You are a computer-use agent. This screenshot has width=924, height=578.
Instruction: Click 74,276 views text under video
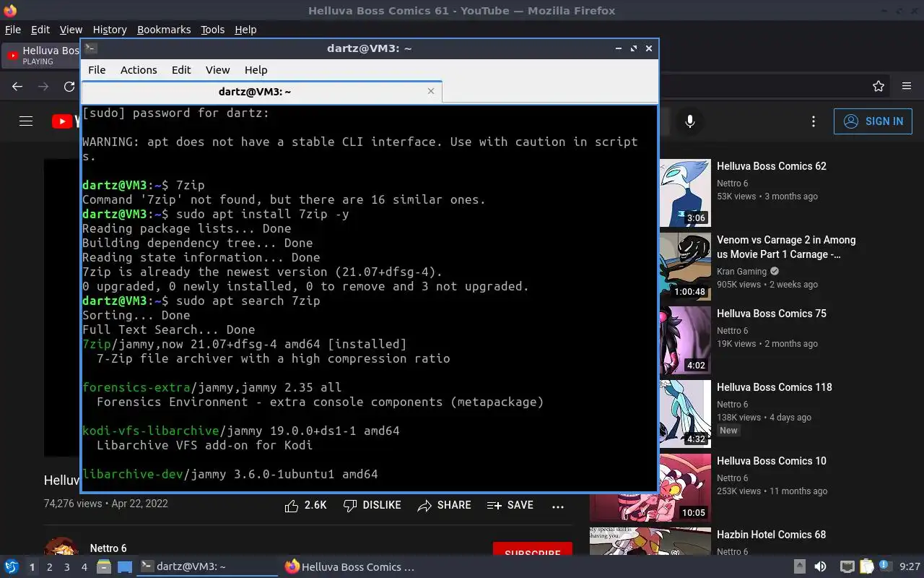tap(73, 504)
